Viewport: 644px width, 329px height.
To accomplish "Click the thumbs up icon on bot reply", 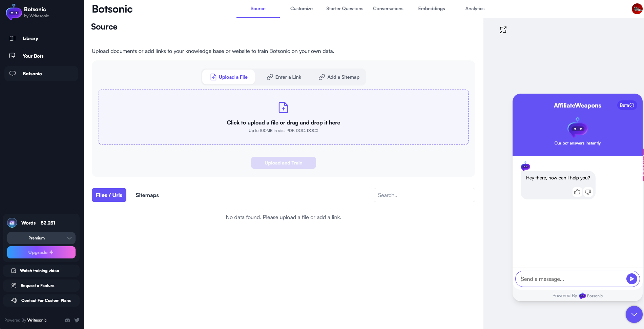I will 577,192.
